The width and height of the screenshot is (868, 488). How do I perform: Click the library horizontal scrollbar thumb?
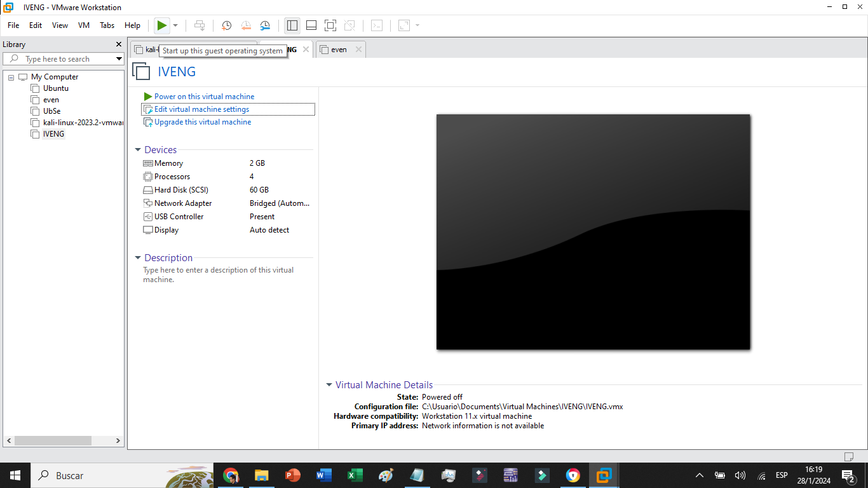53,440
